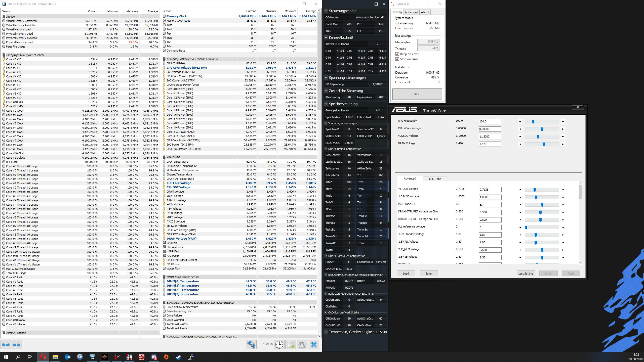Open Steam from the taskbar

[178, 357]
